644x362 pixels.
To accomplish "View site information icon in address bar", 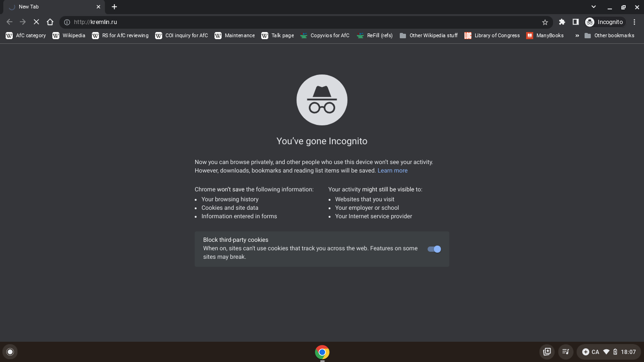I will 67,22.
